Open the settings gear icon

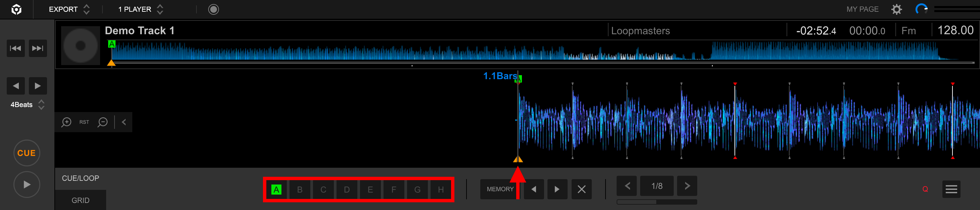(x=896, y=9)
